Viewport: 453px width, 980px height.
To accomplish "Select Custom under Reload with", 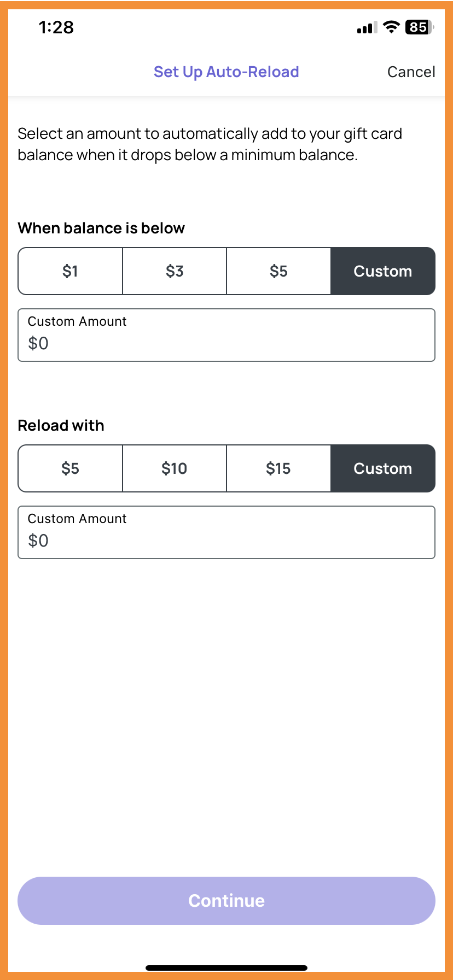I will (x=383, y=468).
